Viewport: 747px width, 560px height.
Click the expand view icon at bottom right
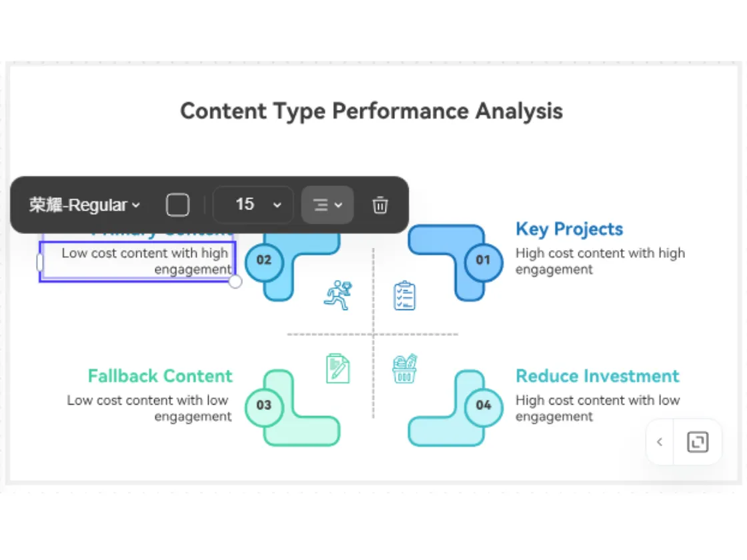[x=698, y=442]
